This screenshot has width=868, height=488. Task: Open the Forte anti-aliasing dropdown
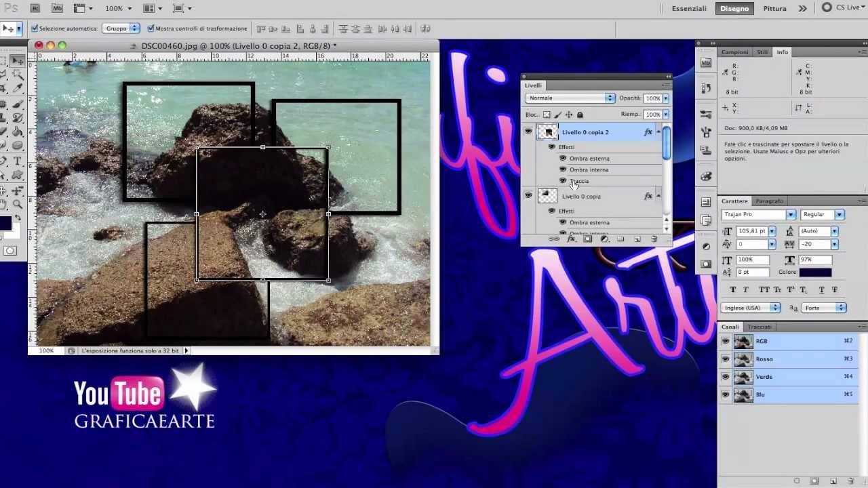coord(824,308)
